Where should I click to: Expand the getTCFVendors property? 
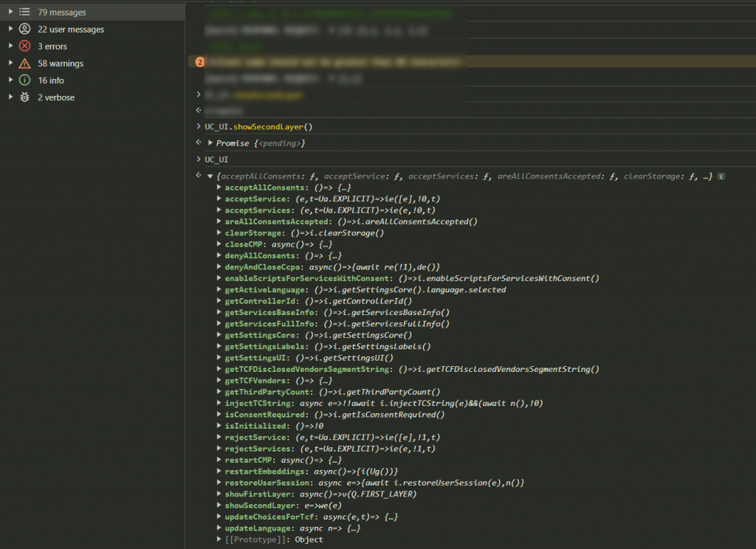[219, 381]
